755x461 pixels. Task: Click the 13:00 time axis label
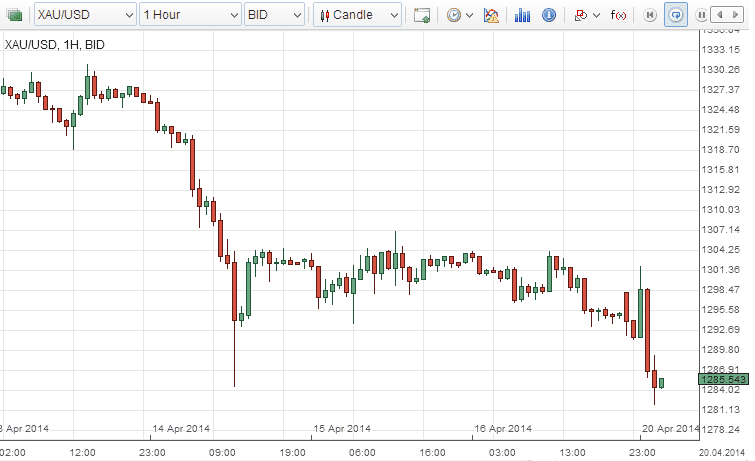[572, 453]
